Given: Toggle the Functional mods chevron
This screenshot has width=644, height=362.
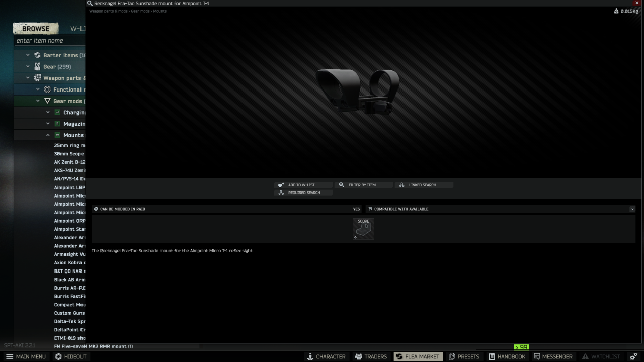Looking at the screenshot, I should (x=38, y=89).
